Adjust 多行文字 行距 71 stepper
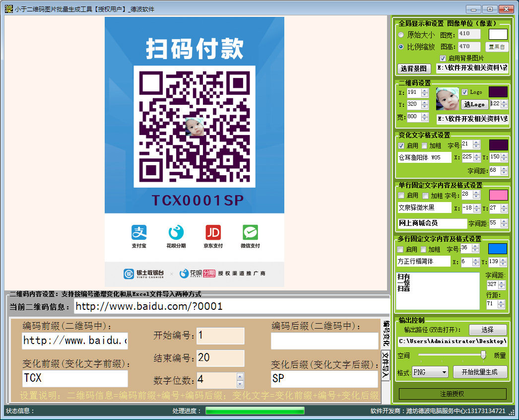Screen dimensions: 519x420 click(x=501, y=304)
